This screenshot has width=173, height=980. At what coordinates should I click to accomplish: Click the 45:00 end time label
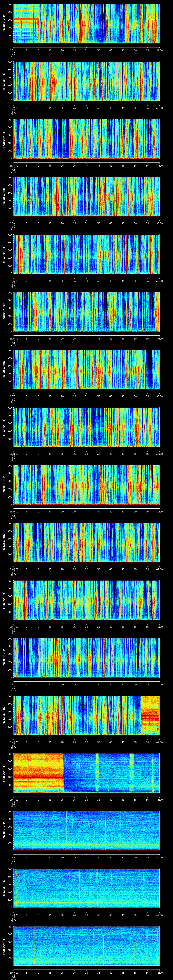(159, 800)
